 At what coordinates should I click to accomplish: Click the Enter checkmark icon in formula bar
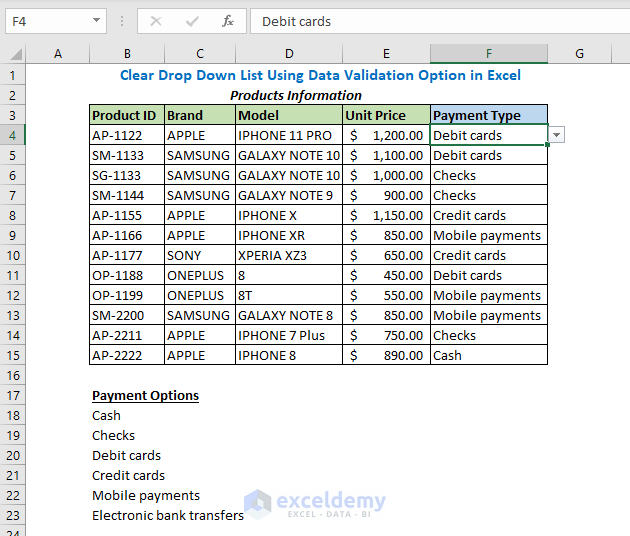pos(192,21)
